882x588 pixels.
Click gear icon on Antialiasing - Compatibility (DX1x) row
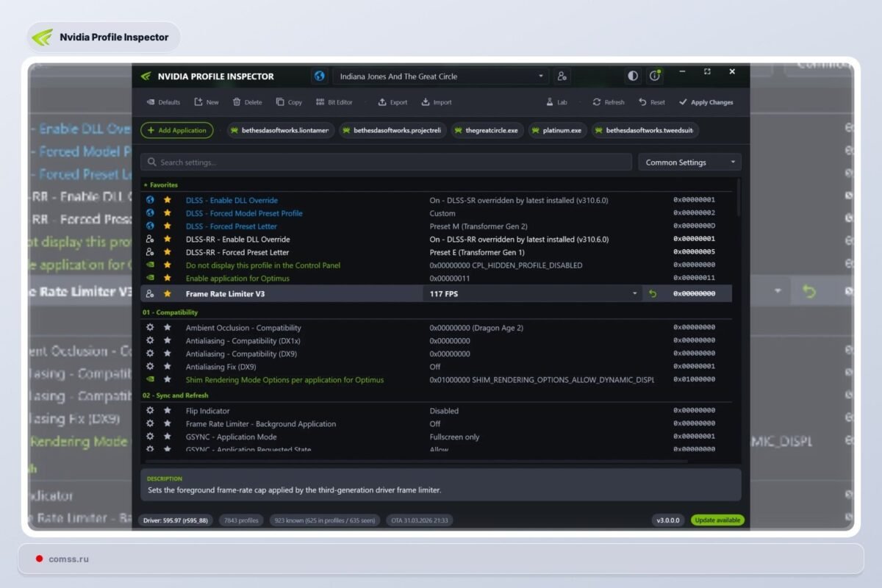tap(150, 341)
